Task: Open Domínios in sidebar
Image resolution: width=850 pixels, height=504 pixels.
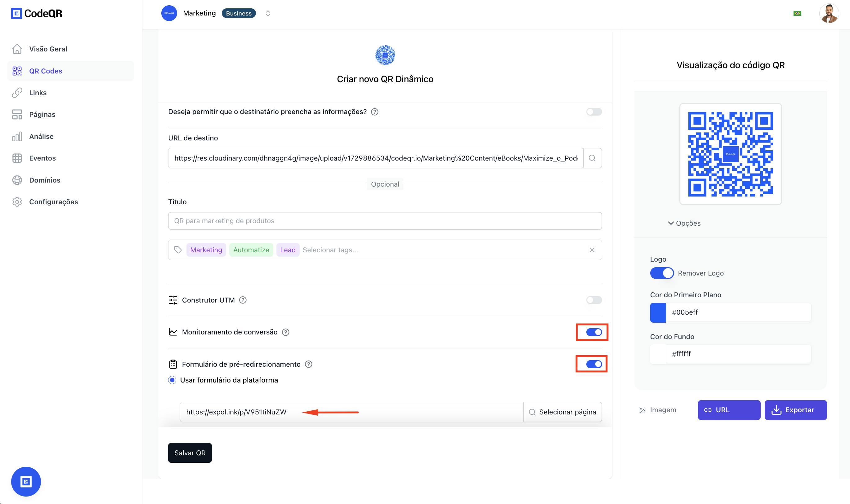Action: 70,180
